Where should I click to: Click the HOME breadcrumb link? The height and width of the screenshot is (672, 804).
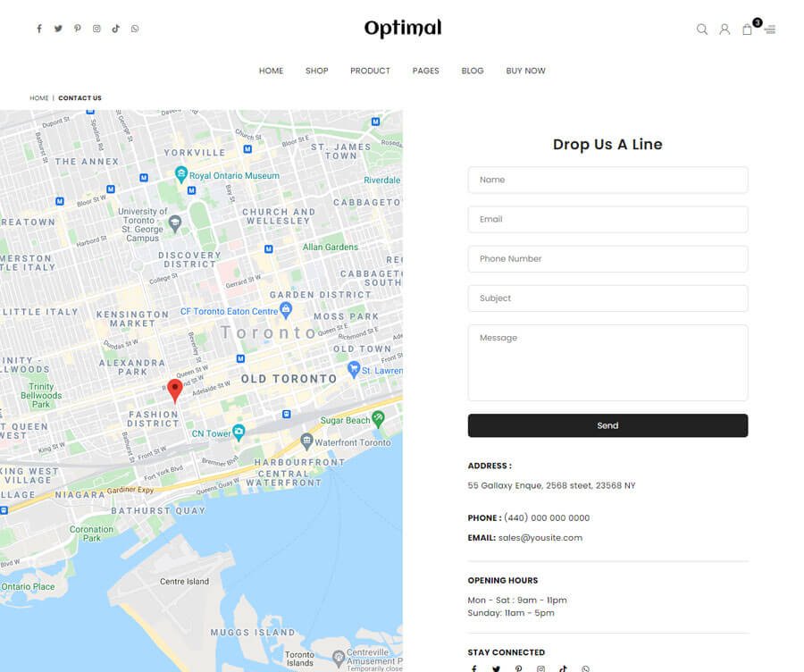click(x=39, y=98)
